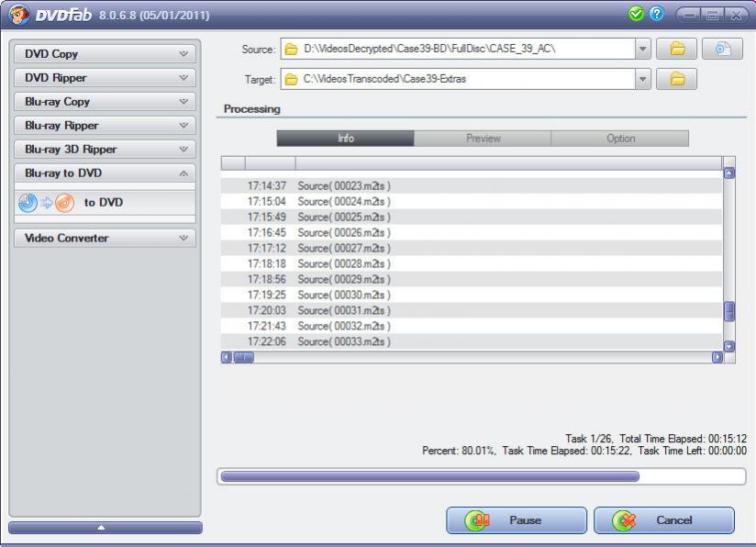756x547 pixels.
Task: Click the task progress bar
Action: [482, 476]
